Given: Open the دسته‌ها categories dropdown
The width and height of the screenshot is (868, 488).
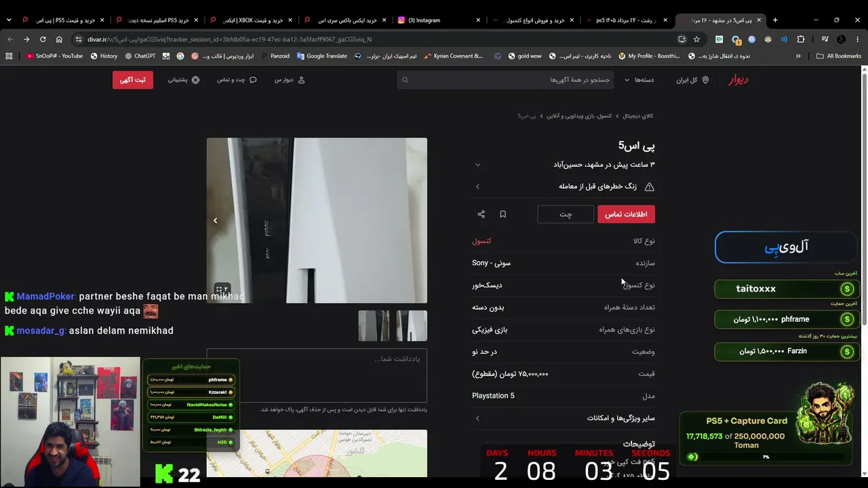Looking at the screenshot, I should pyautogui.click(x=639, y=80).
